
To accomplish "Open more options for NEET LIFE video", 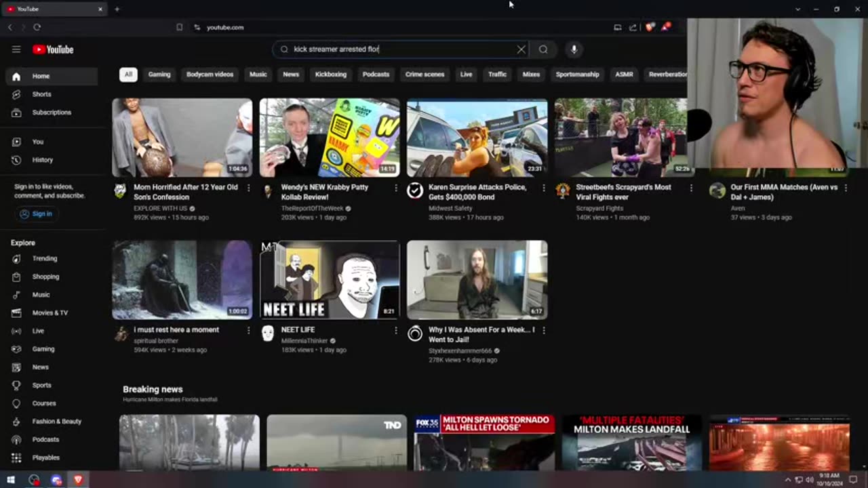I will [396, 330].
